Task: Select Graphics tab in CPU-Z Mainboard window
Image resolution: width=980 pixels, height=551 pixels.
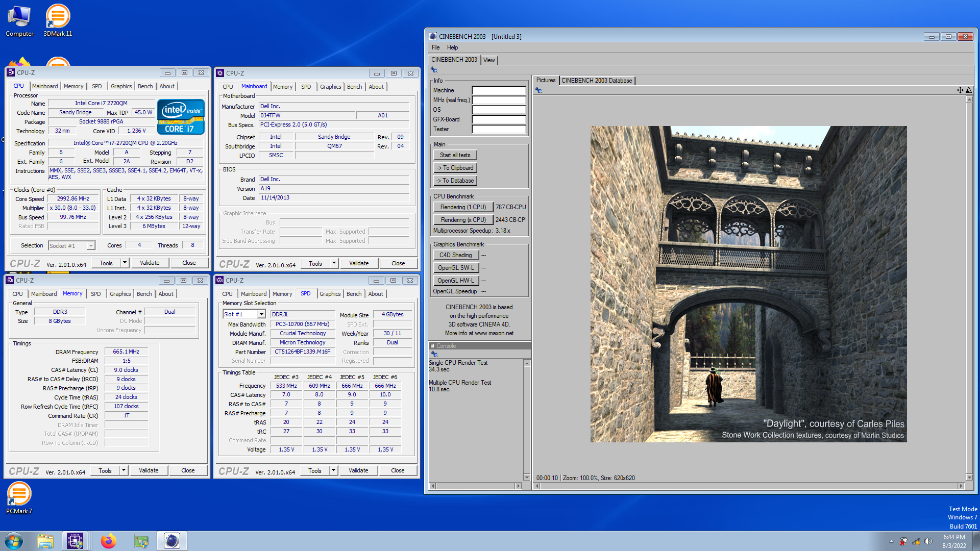Action: coord(330,87)
